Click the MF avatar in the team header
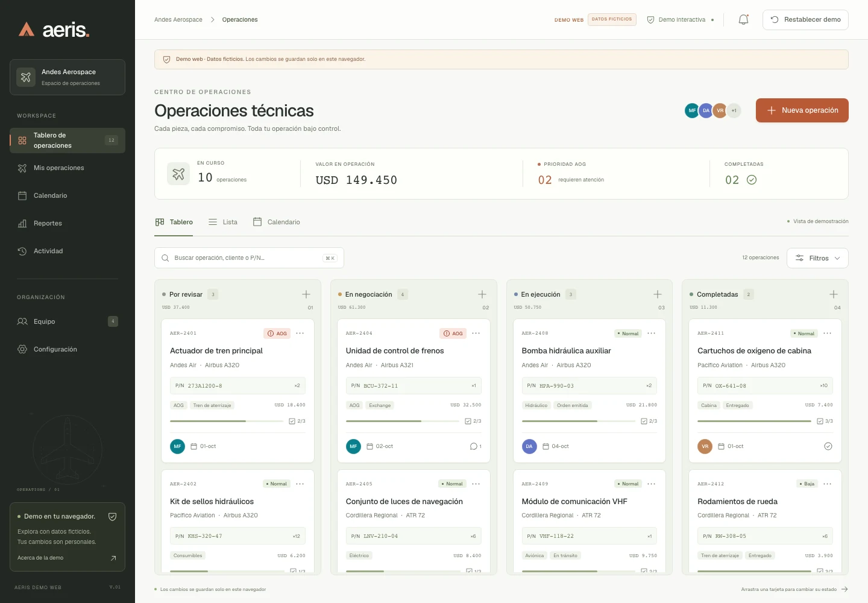868x603 pixels. tap(692, 110)
